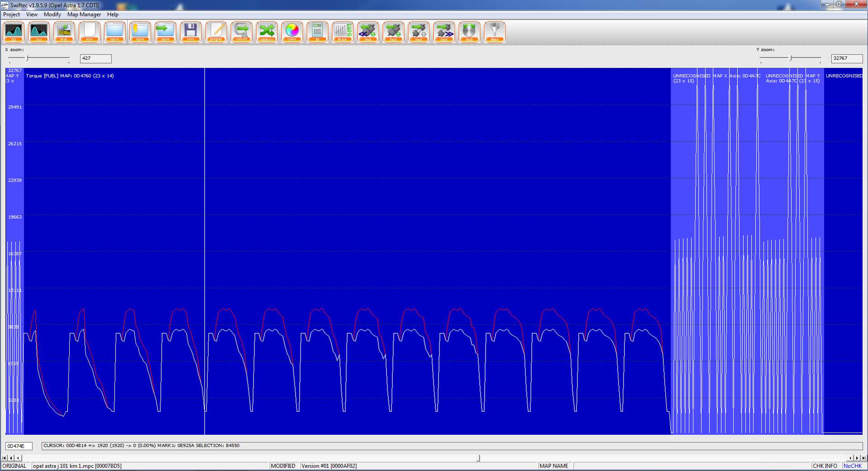Click the find-last double-right-arrow icon

pyautogui.click(x=444, y=32)
